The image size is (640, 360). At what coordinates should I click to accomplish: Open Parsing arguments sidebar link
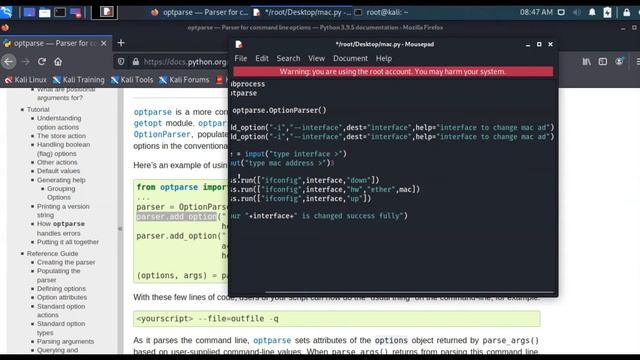[65, 341]
